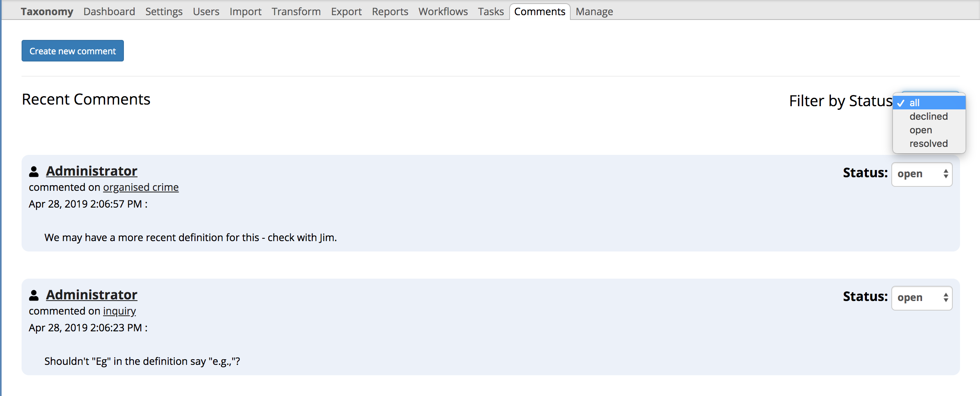The image size is (980, 396).
Task: Click the Taxonomy home label
Action: pos(47,12)
